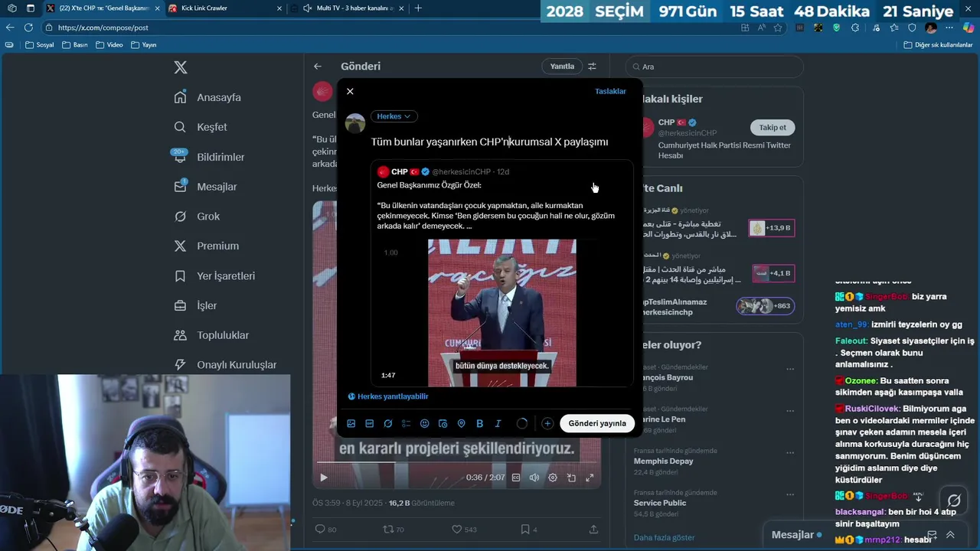Schedule the post with calendar icon

[443, 423]
